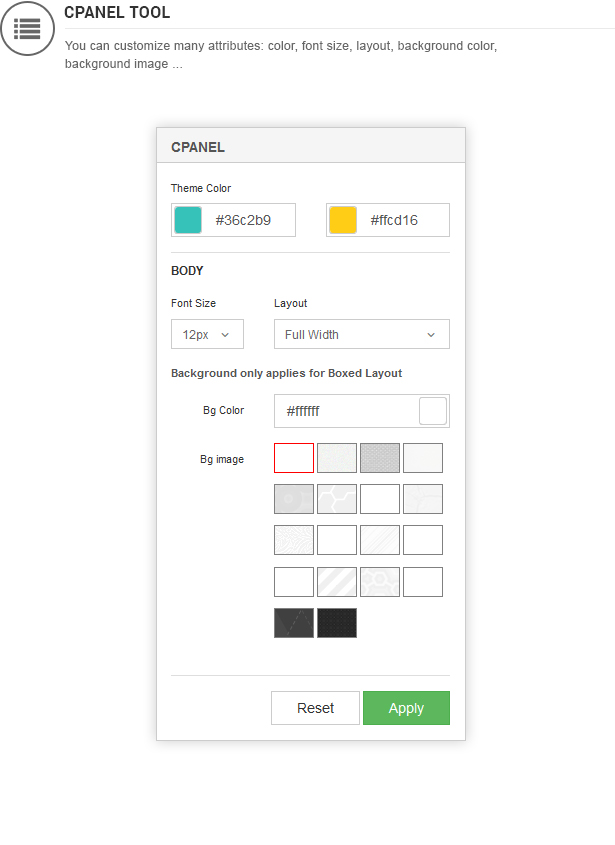Choose the hexagon outline background pattern
The image size is (615, 845).
tap(337, 499)
